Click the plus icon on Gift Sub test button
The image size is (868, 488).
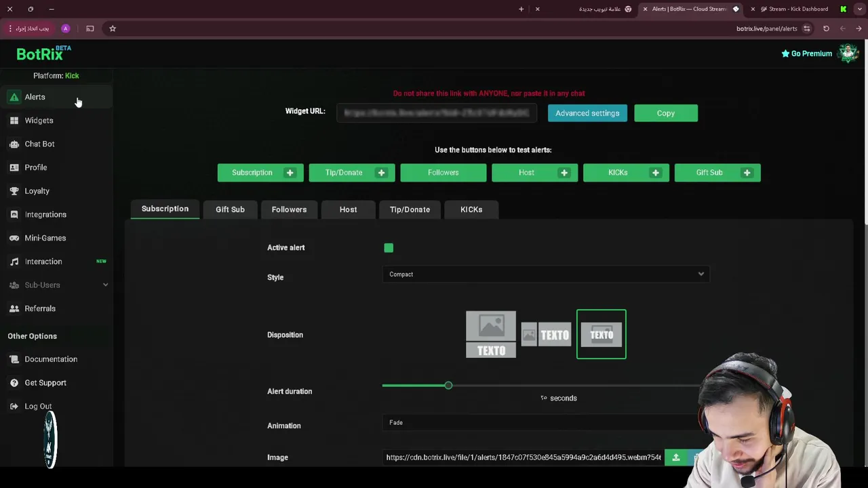(x=747, y=173)
